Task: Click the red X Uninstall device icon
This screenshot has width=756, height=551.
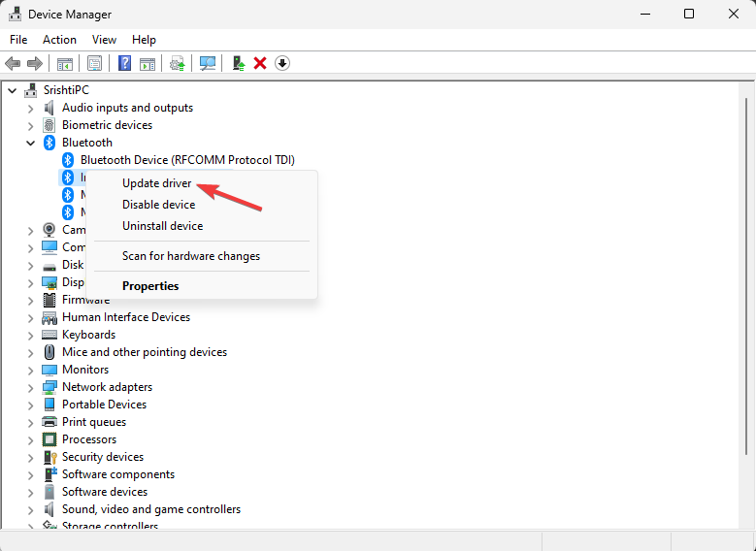Action: pos(260,63)
